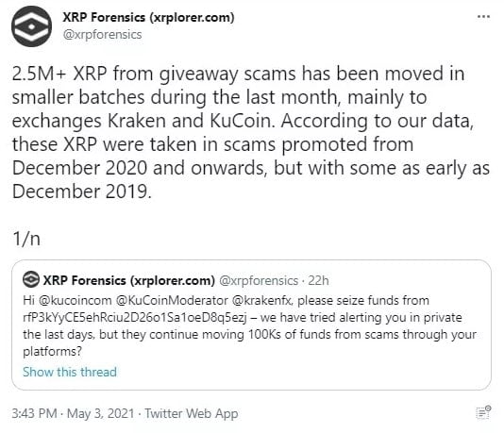Click the main tweet text about 2.5M+ XRP
The width and height of the screenshot is (504, 433).
click(251, 132)
